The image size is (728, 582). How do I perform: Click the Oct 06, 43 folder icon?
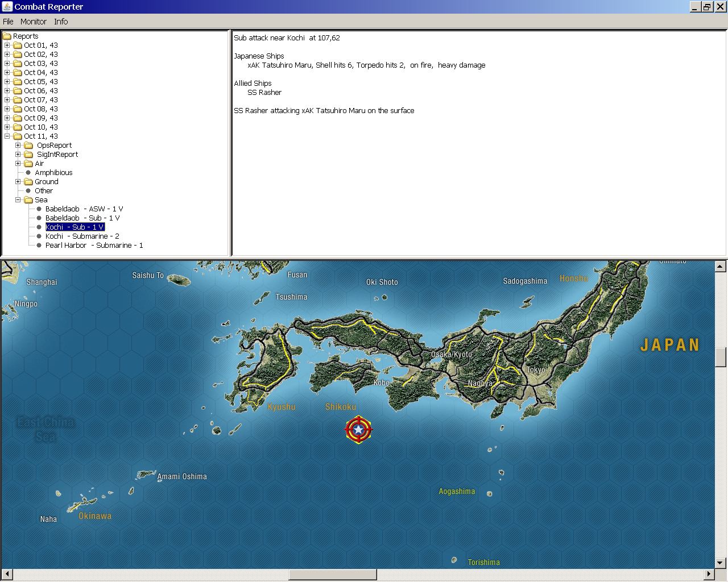tap(17, 91)
